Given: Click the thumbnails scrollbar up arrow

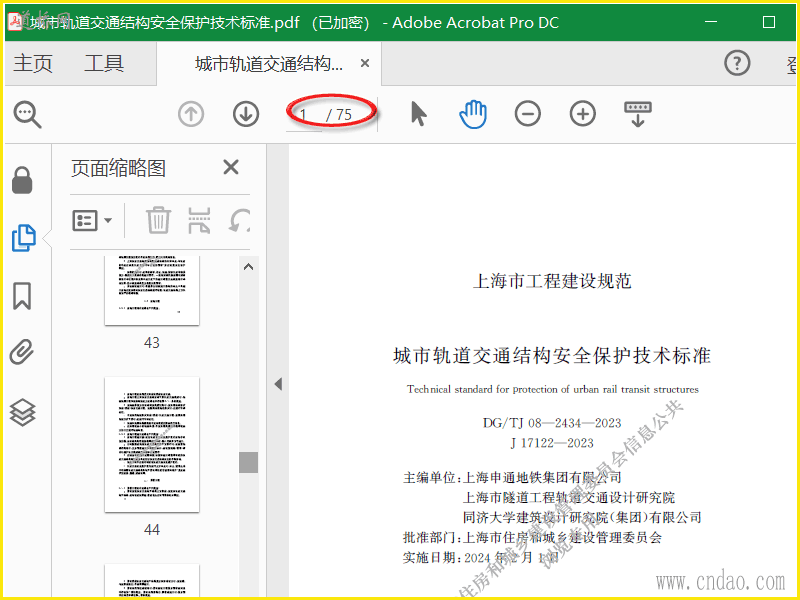Looking at the screenshot, I should (x=248, y=267).
